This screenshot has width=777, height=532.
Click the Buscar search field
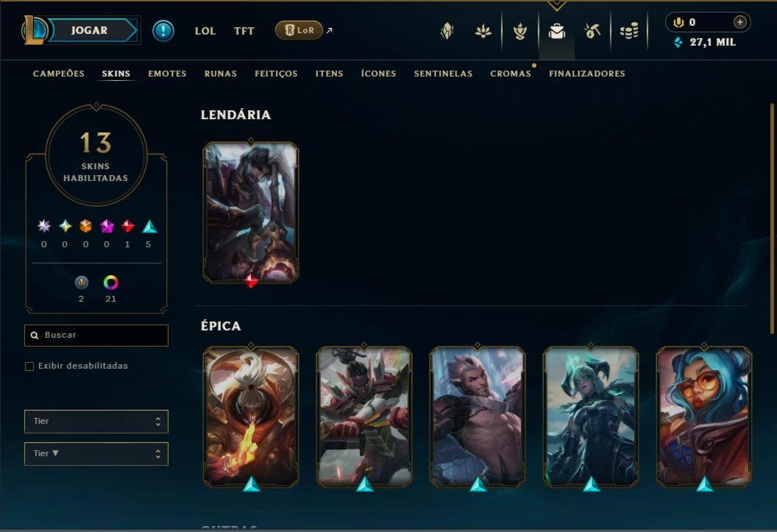96,336
